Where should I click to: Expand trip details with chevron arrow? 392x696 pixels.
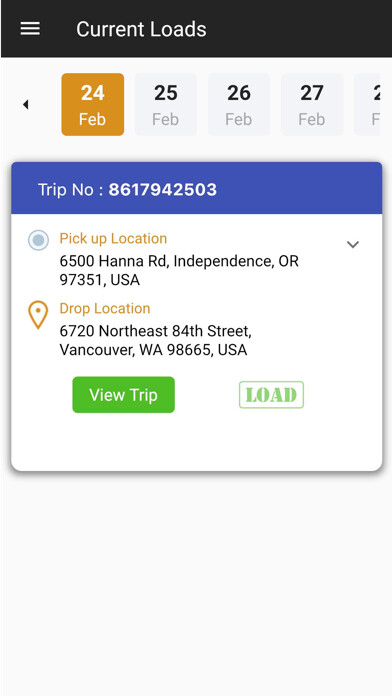coord(353,244)
